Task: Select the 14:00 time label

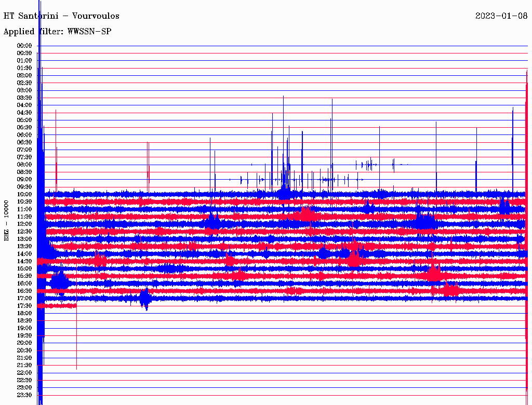Action: [x=24, y=254]
